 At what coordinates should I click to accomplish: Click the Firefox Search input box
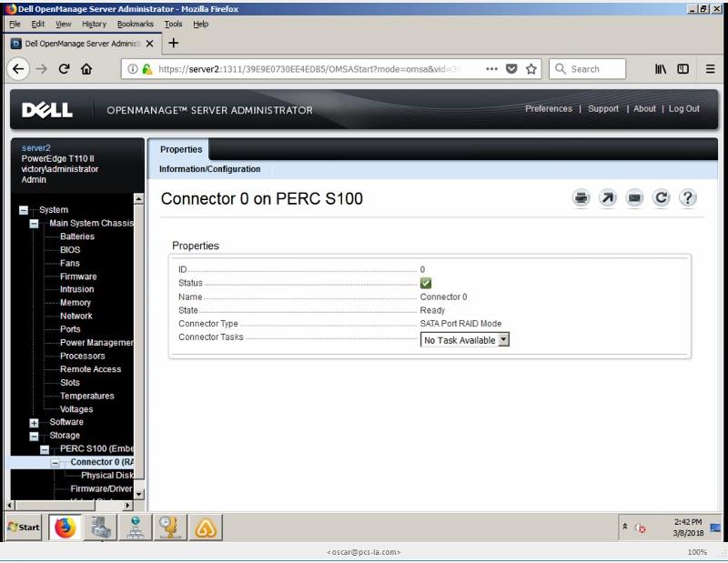coord(587,69)
